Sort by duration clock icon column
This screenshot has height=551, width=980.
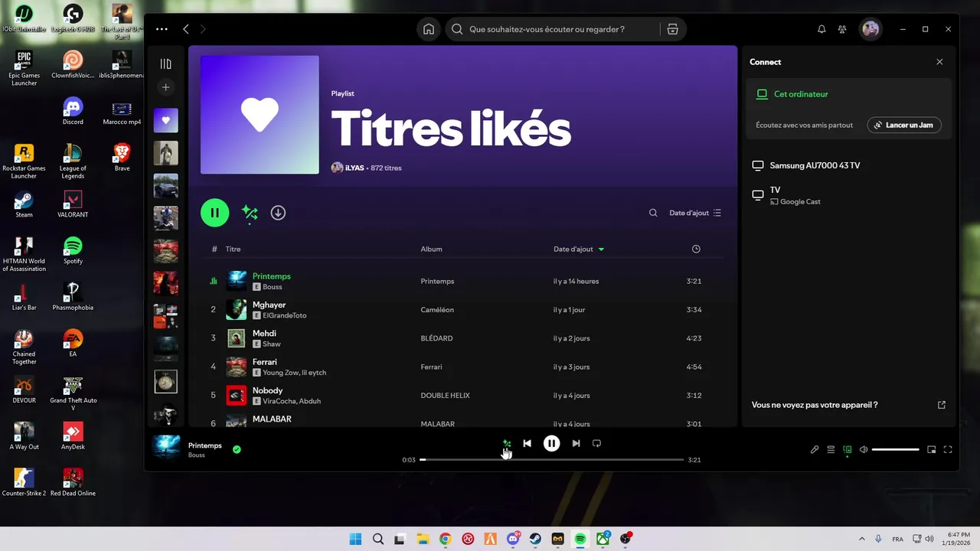[696, 249]
